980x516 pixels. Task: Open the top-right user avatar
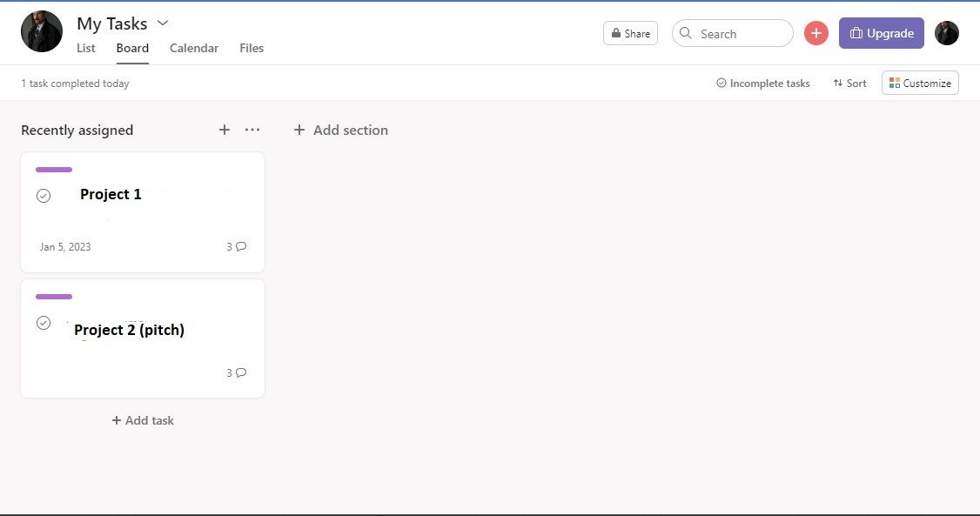coord(946,33)
